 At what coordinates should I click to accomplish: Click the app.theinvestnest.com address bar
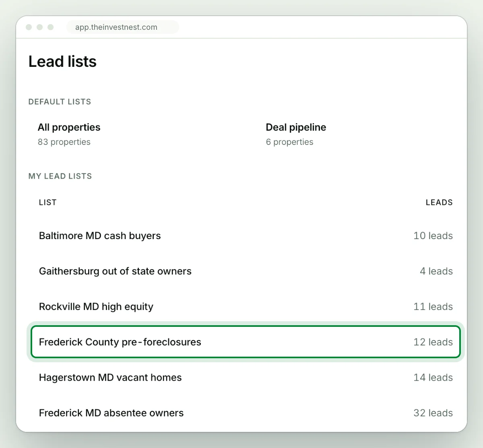[122, 27]
